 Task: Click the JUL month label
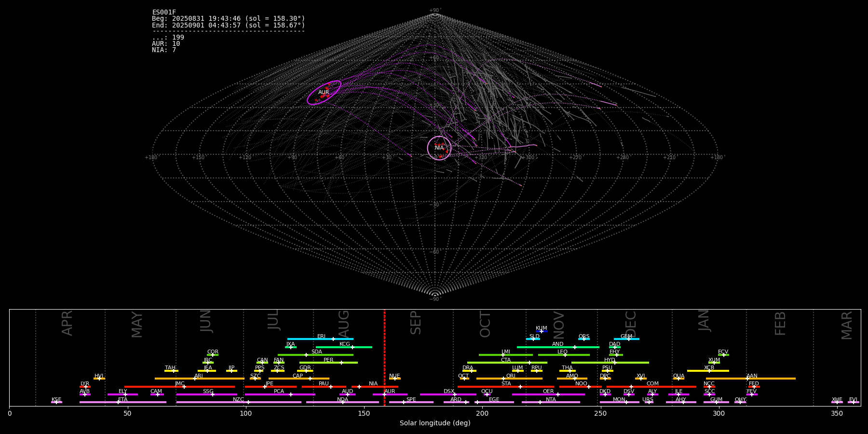click(273, 320)
